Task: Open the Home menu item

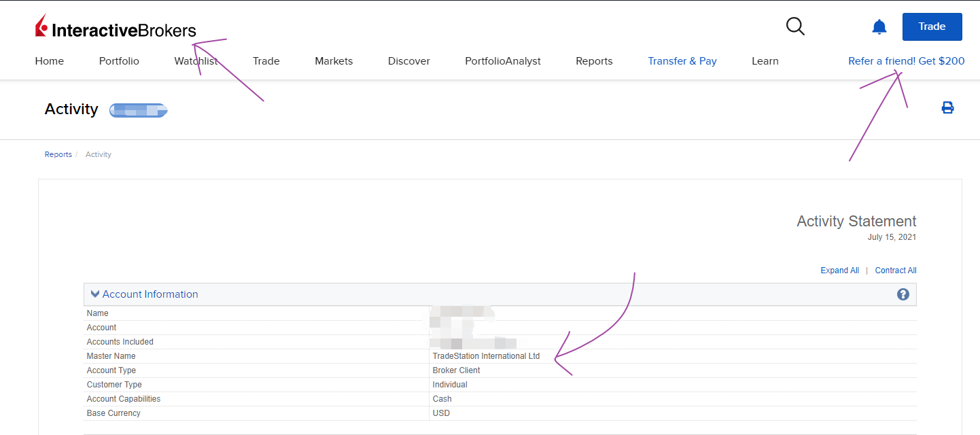Action: [x=50, y=61]
